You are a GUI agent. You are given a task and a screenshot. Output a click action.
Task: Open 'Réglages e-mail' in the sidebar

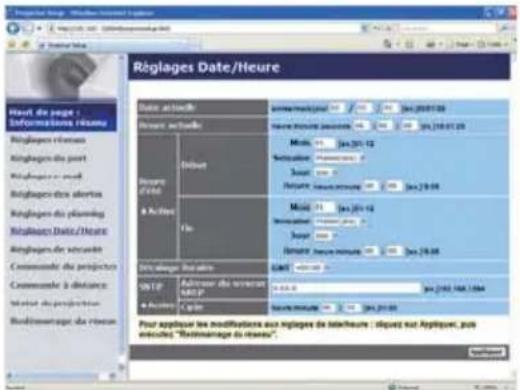[46, 176]
